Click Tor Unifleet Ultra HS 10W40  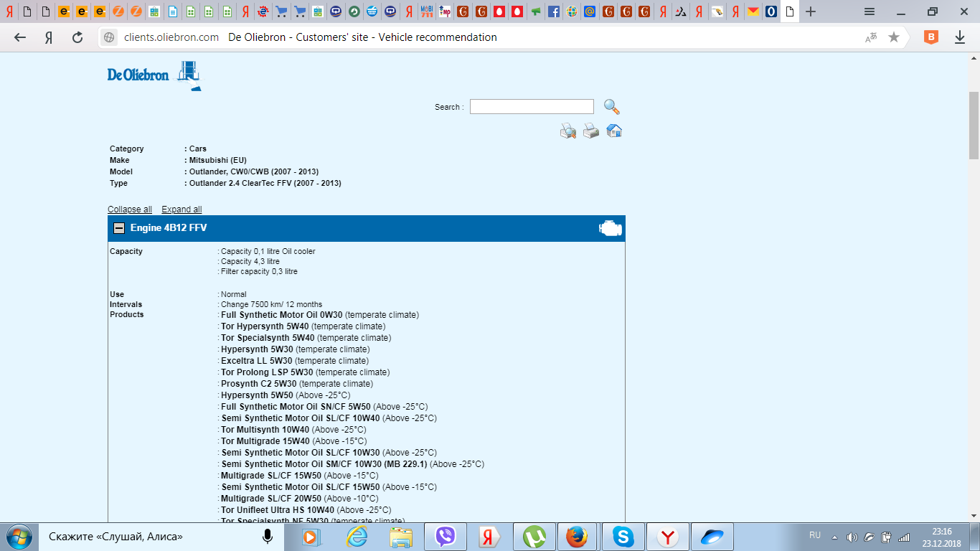pos(278,510)
